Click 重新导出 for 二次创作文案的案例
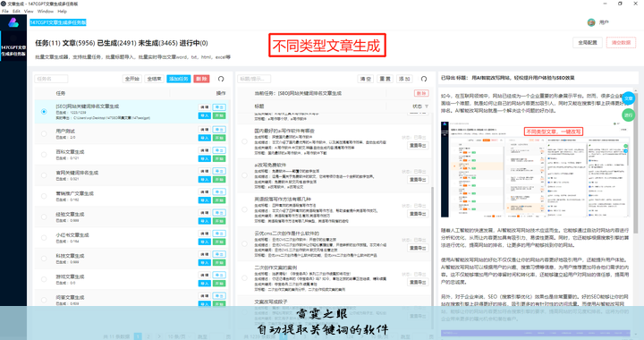Screen dimensions: 644x340 [x=418, y=282]
